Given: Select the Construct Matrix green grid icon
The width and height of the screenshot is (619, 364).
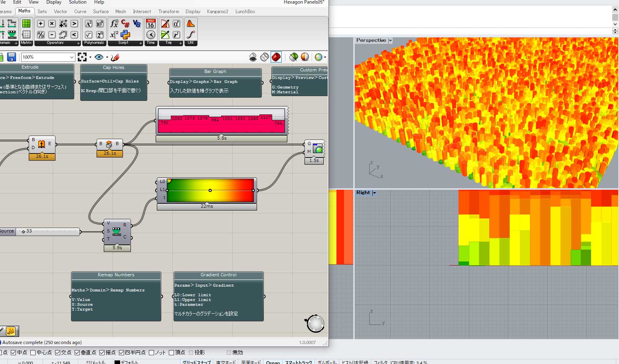Looking at the screenshot, I should 26,24.
